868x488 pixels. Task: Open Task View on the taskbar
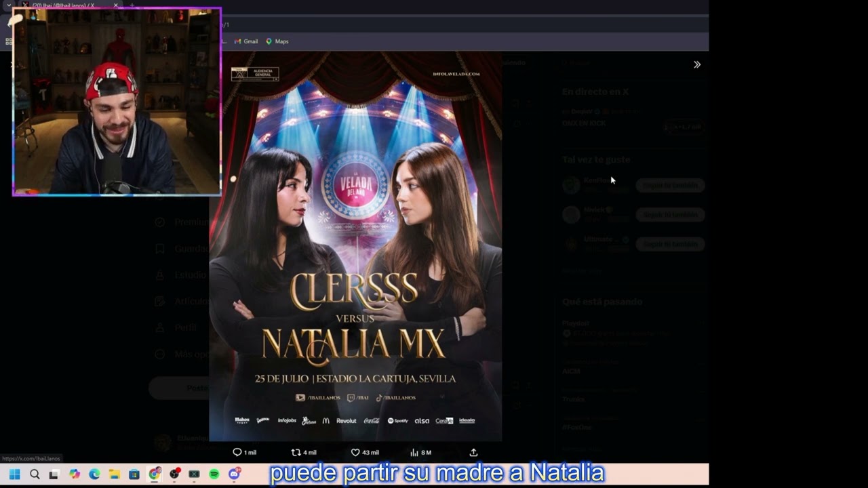(54, 474)
